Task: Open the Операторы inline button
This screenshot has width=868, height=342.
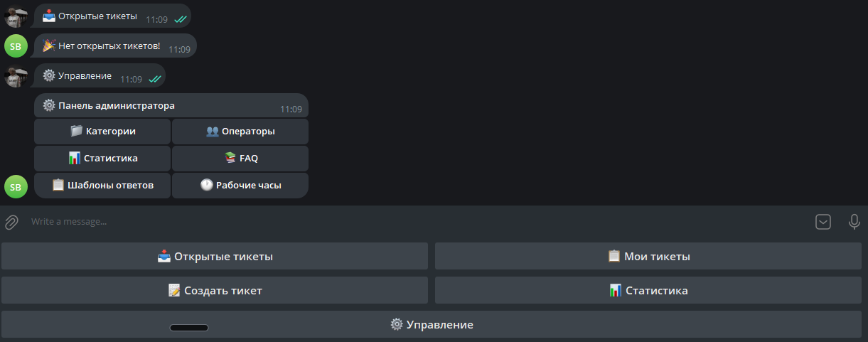Action: 240,132
